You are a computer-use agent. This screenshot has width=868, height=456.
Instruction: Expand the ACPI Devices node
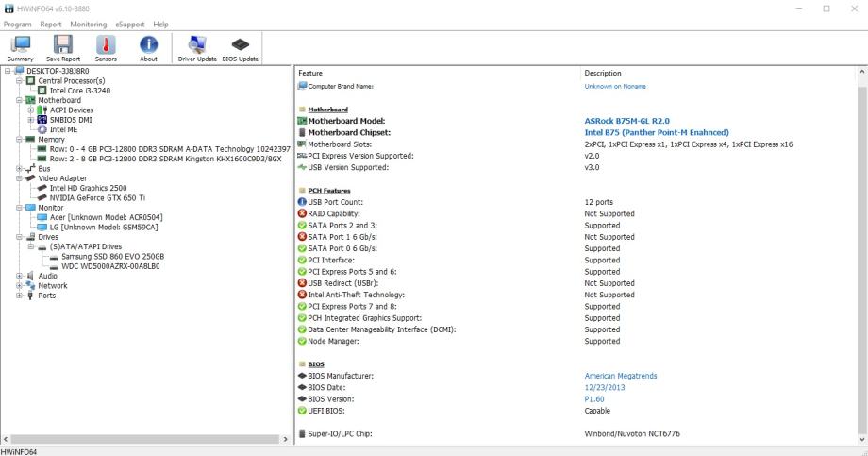click(30, 110)
